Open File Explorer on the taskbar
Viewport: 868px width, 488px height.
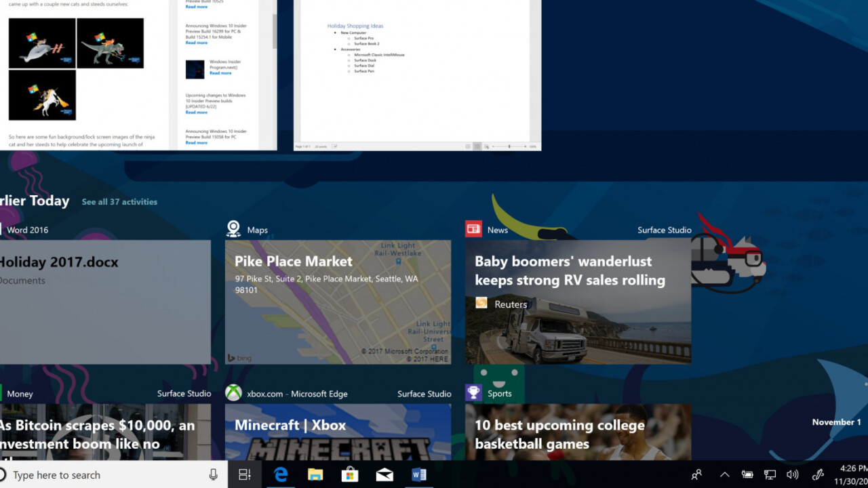315,474
